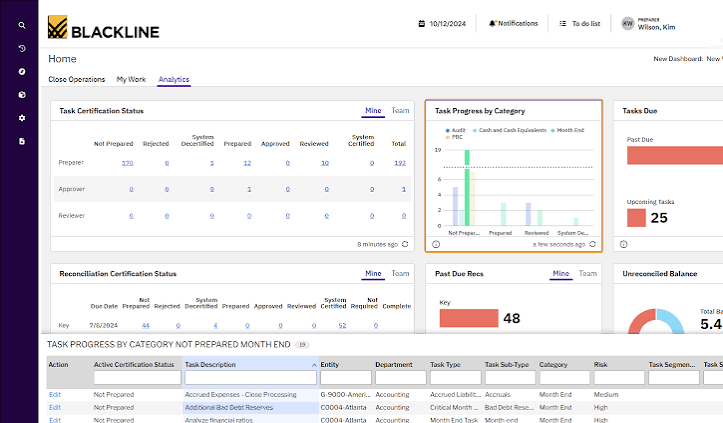This screenshot has width=723, height=423.
Task: Open the calendar date 10/12/2024
Action: click(442, 24)
